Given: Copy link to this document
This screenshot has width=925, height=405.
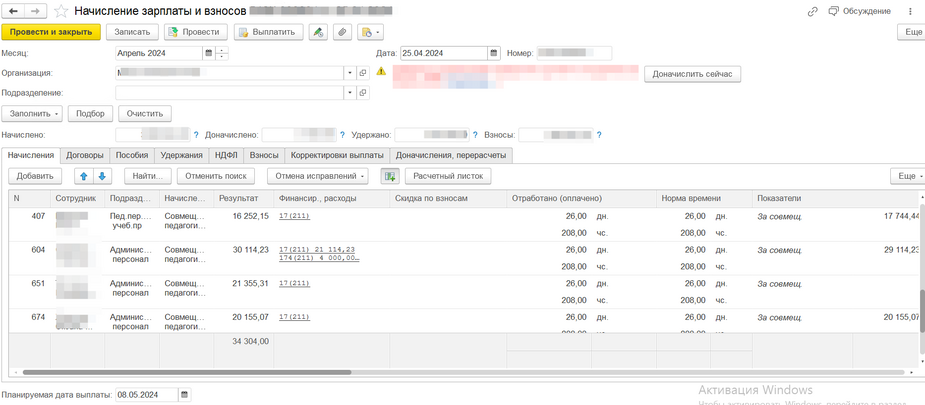Looking at the screenshot, I should click(812, 11).
